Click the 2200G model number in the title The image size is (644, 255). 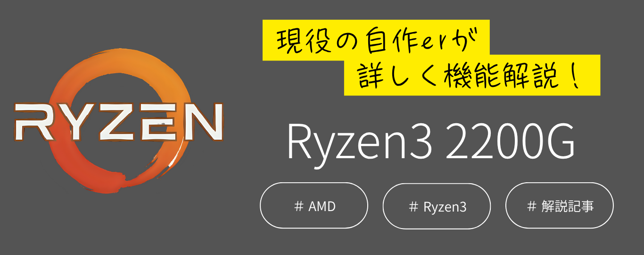(510, 141)
